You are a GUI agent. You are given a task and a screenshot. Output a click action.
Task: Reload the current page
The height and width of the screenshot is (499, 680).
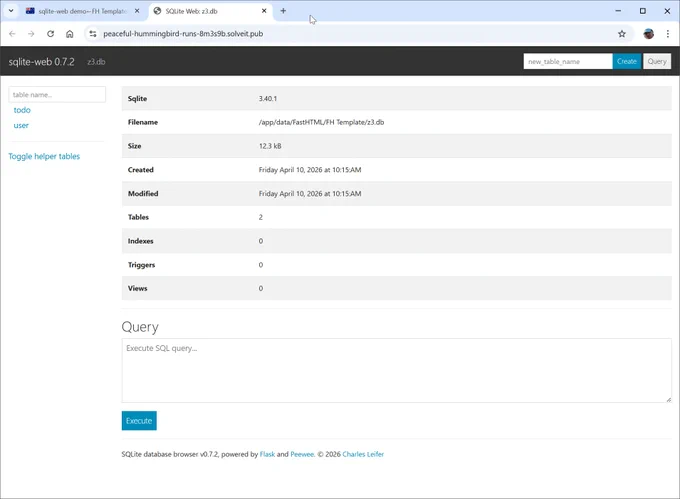pos(50,34)
